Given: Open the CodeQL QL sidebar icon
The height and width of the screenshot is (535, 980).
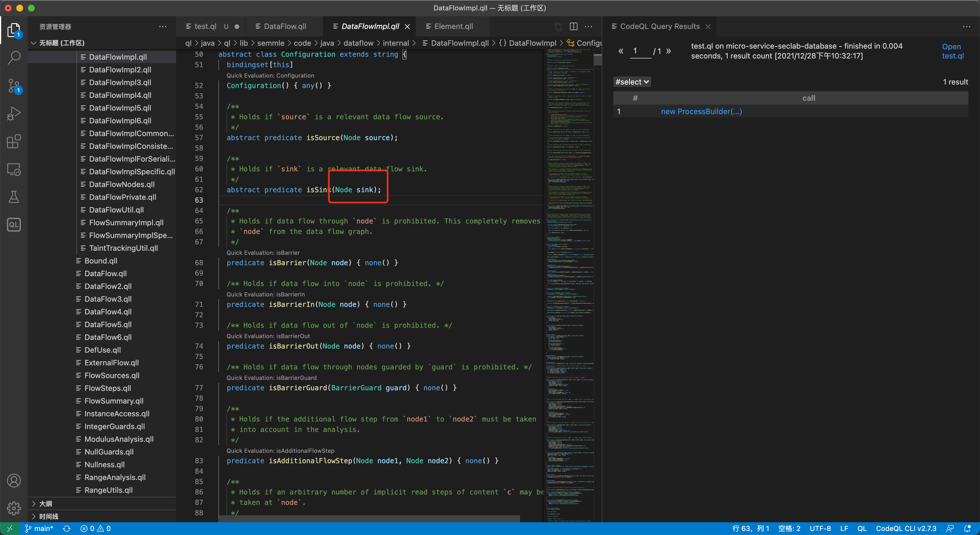Looking at the screenshot, I should pos(14,225).
